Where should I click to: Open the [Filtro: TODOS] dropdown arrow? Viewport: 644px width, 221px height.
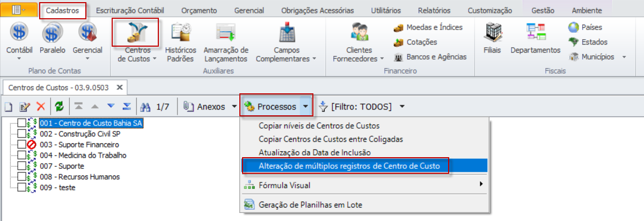402,107
